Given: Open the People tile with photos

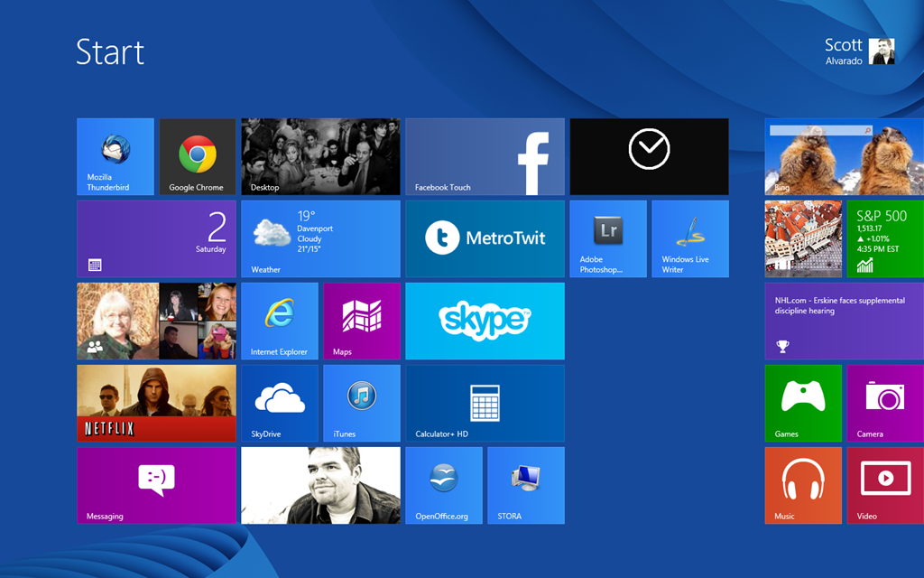Looking at the screenshot, I should [157, 322].
